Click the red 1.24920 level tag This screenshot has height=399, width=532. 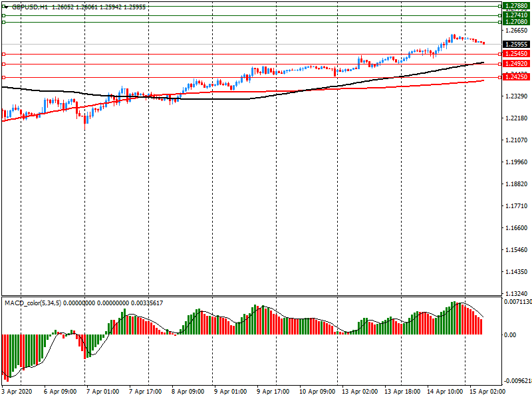pyautogui.click(x=515, y=64)
